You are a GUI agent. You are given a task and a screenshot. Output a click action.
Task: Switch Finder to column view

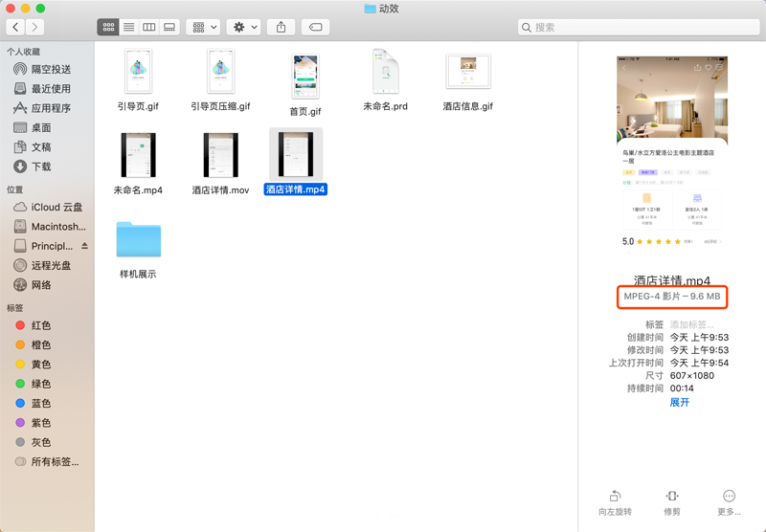tap(149, 28)
